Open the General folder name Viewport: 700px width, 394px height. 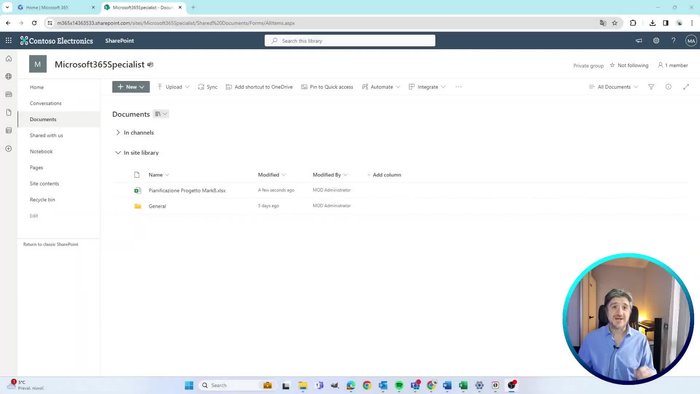click(157, 206)
